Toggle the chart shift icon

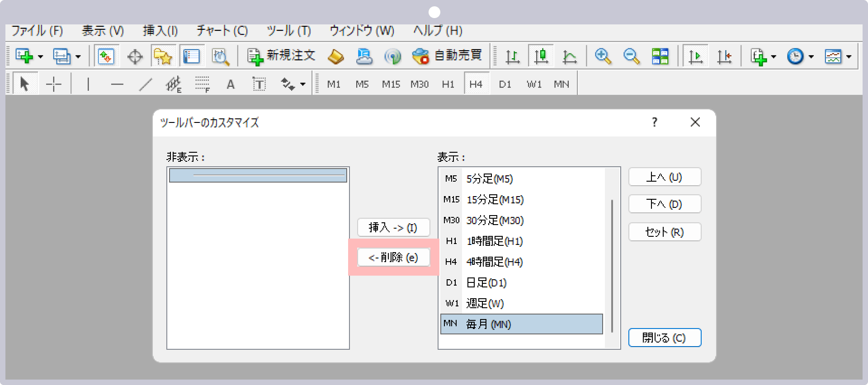click(724, 56)
